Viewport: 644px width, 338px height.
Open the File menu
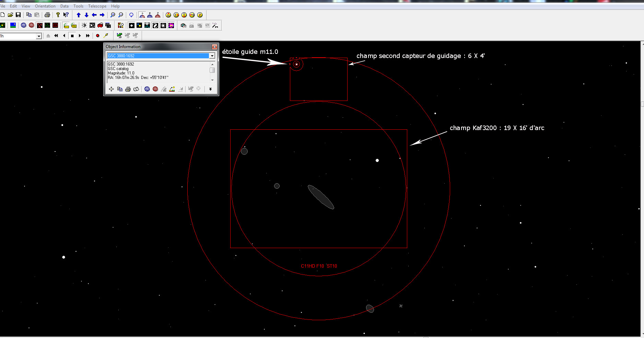tap(2, 6)
